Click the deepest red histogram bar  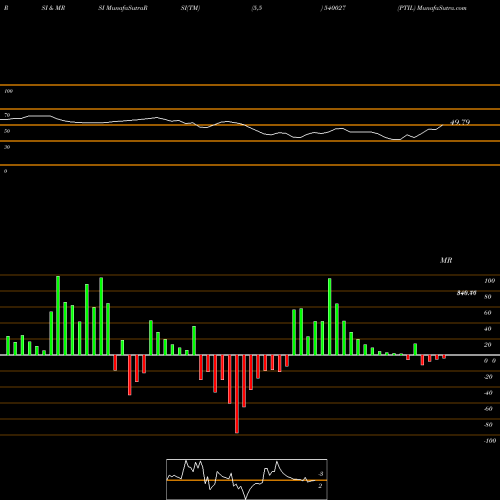click(237, 394)
